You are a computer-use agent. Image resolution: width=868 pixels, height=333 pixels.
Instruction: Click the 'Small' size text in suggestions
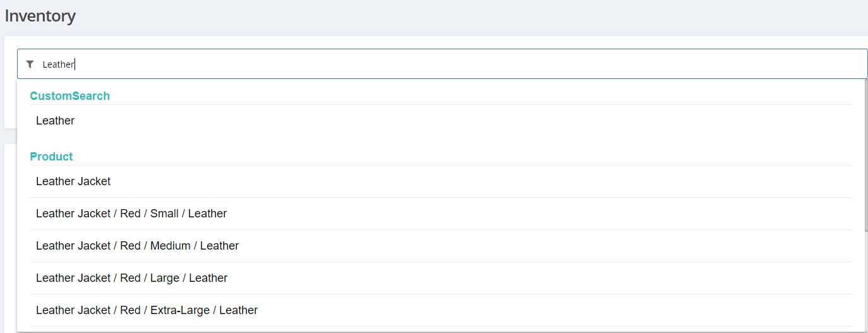(x=164, y=214)
